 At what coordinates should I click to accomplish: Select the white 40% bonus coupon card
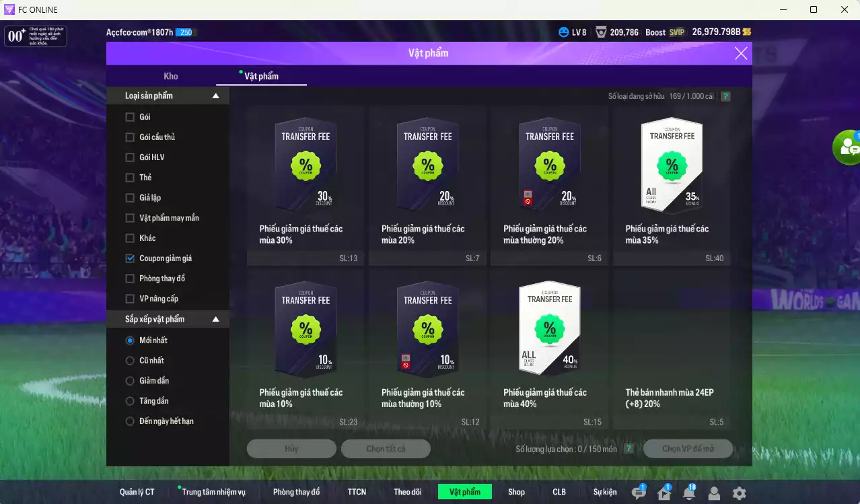tap(549, 349)
